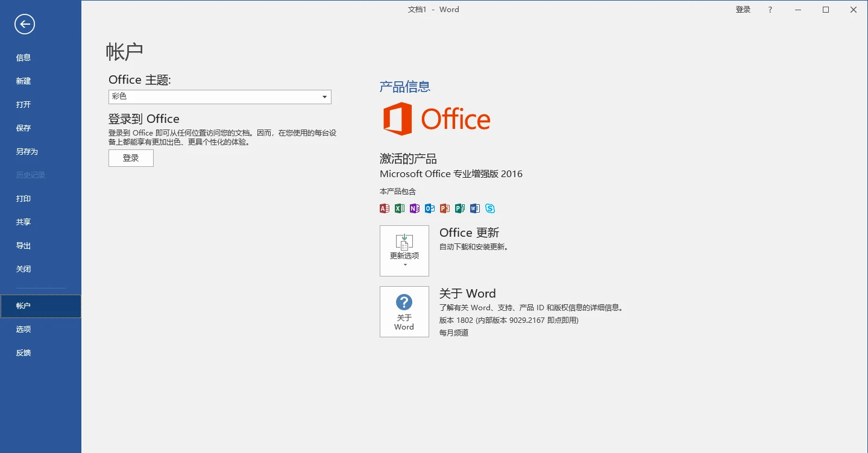Viewport: 868px width, 453px height.
Task: Click the 激活的产品 label
Action: tap(408, 159)
